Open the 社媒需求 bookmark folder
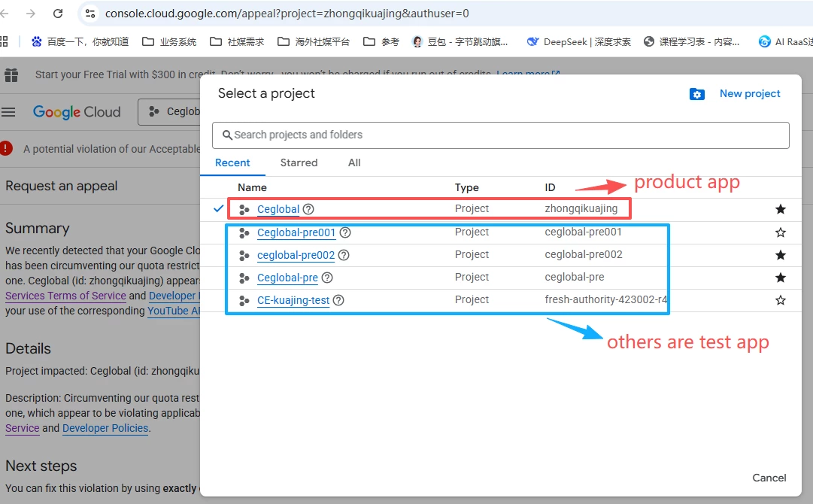This screenshot has width=813, height=504. click(x=238, y=41)
